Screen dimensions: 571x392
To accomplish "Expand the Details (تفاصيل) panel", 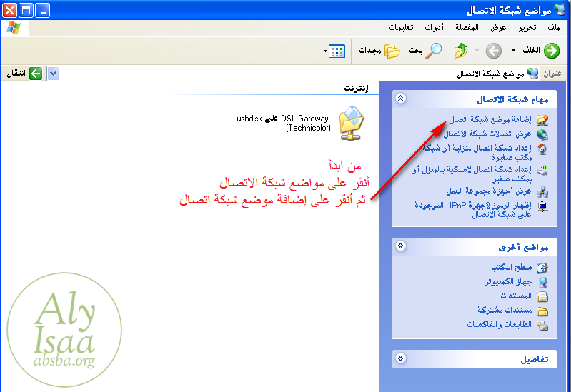I will 401,358.
